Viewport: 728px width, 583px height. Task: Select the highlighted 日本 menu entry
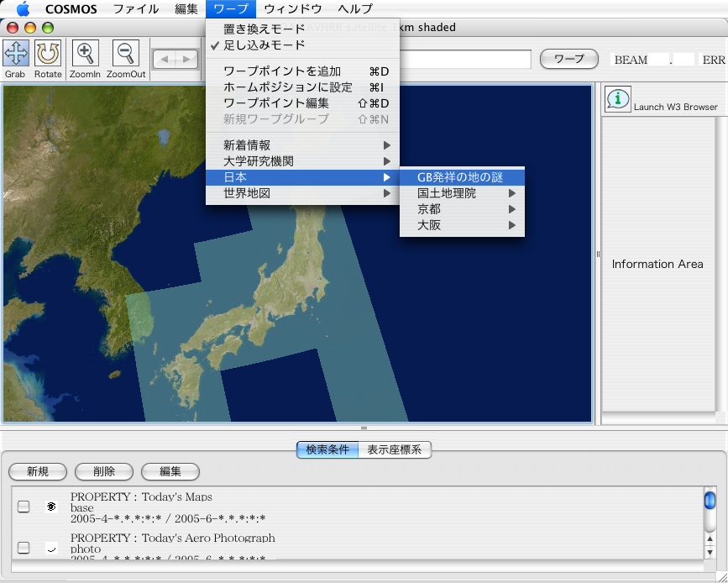pyautogui.click(x=302, y=177)
